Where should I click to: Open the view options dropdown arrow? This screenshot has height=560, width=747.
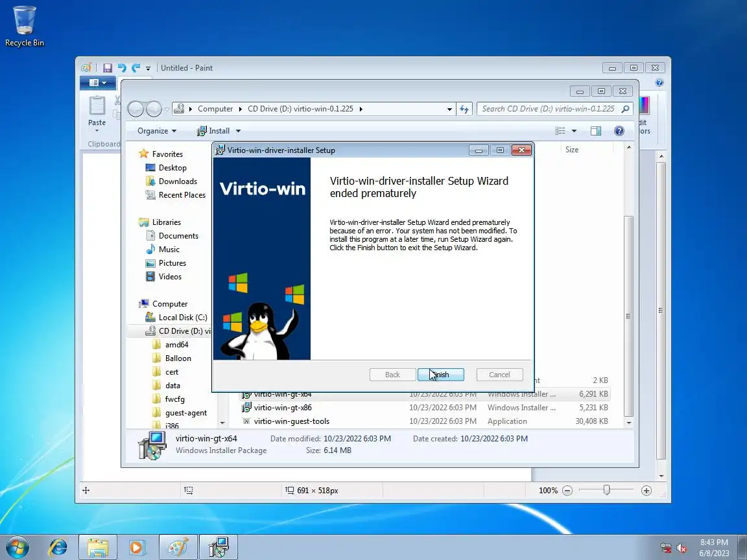(x=574, y=131)
